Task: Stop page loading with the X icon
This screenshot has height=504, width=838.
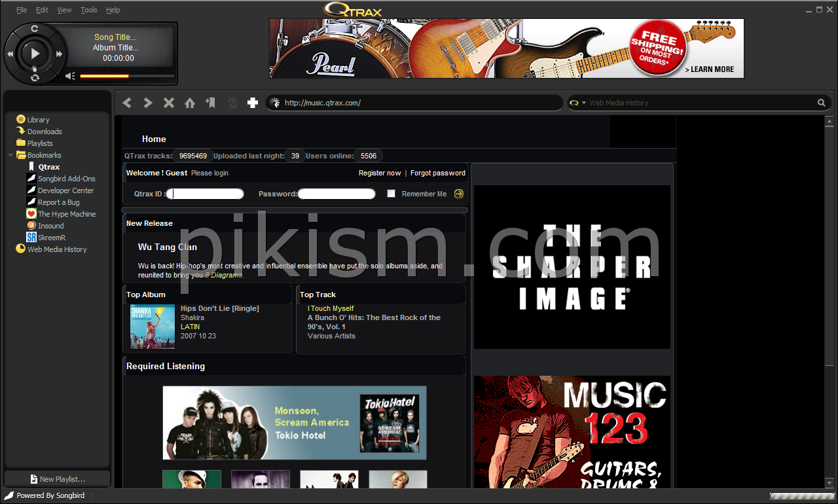Action: (x=169, y=103)
